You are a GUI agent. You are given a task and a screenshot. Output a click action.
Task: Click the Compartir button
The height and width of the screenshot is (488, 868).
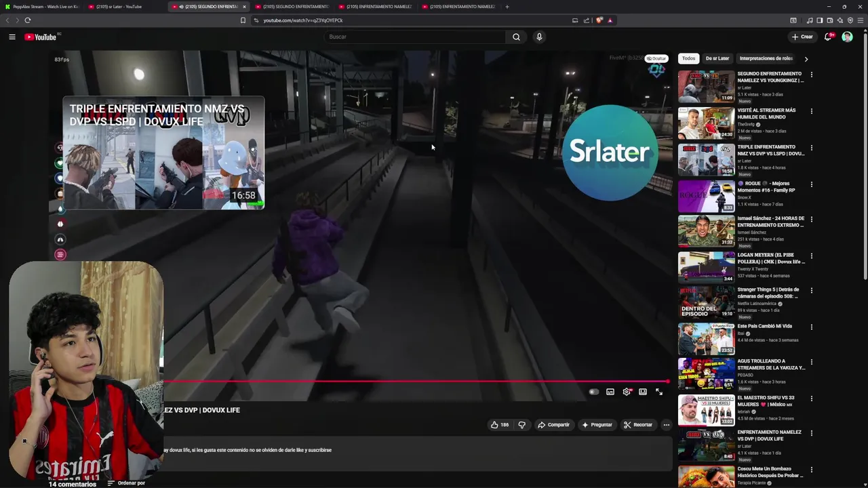pyautogui.click(x=554, y=425)
